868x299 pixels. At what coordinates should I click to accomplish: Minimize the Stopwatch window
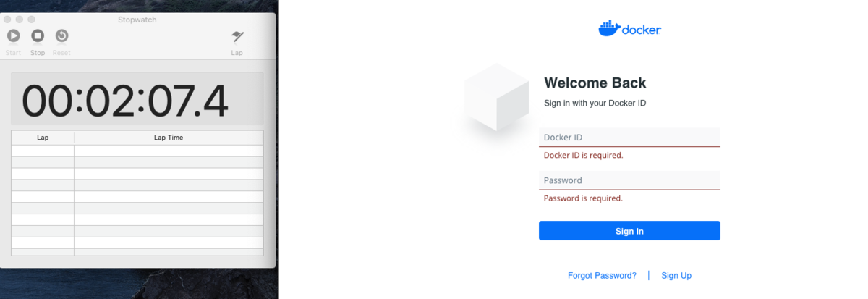click(x=20, y=20)
